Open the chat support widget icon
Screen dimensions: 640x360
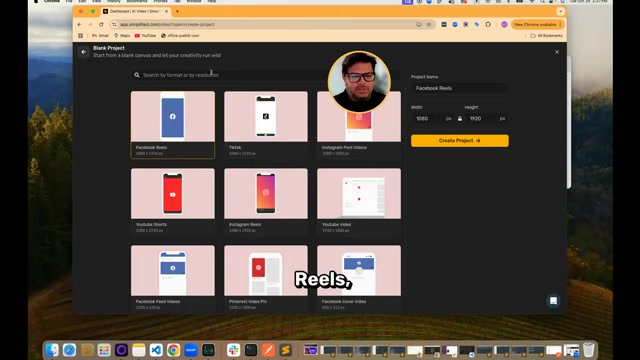553,301
